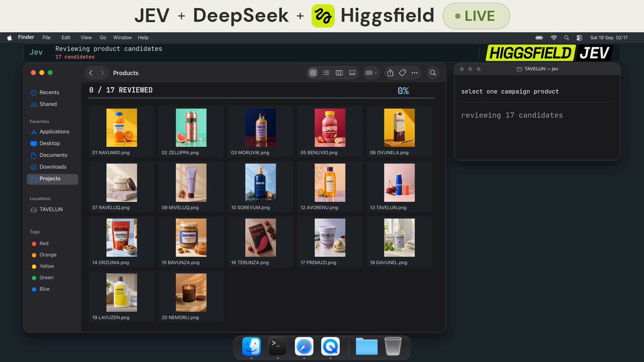Select the 06 OVUNELA.png thumbnail
The height and width of the screenshot is (362, 644).
click(x=399, y=128)
